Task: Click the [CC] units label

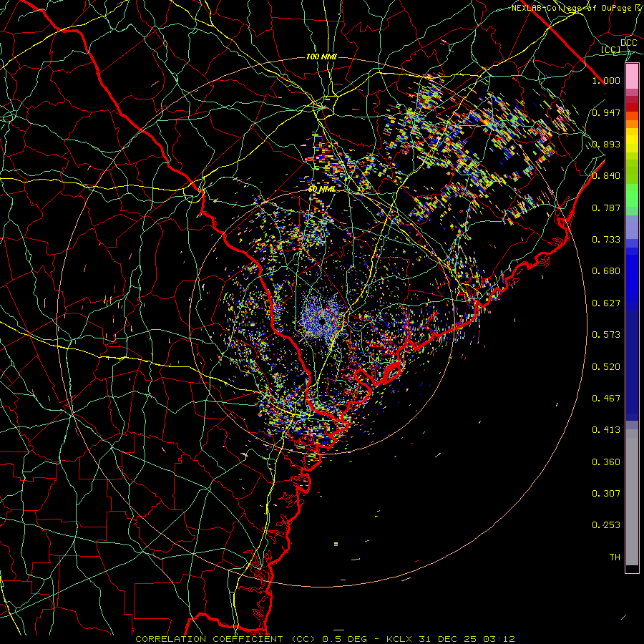Action: point(611,49)
